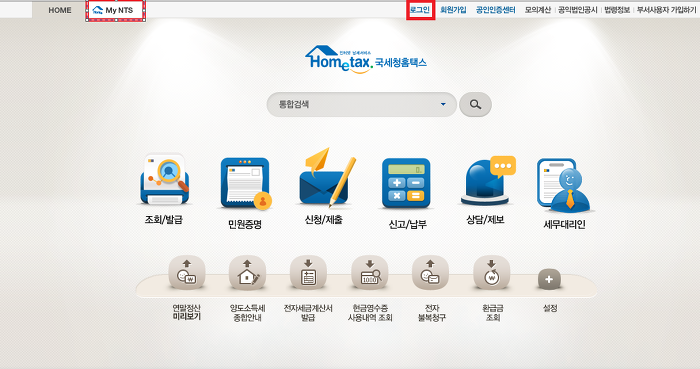This screenshot has width=700, height=369.
Task: Open the 공익법인공시 link
Action: click(578, 10)
